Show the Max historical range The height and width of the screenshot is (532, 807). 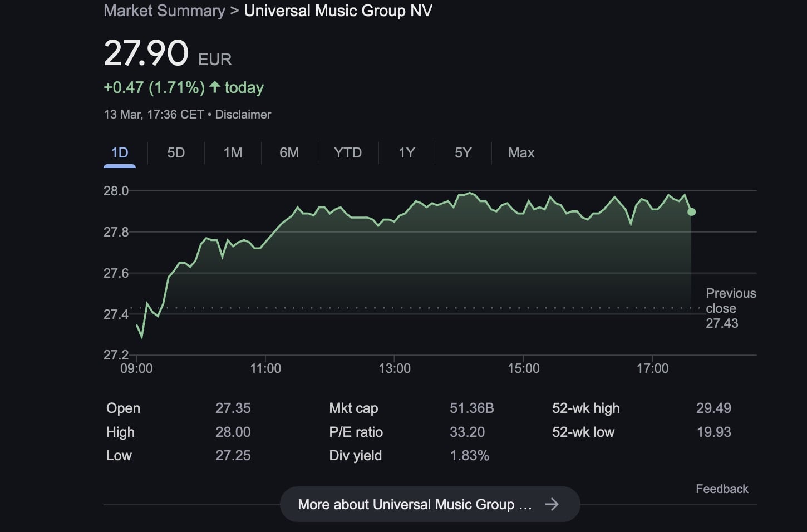click(521, 152)
